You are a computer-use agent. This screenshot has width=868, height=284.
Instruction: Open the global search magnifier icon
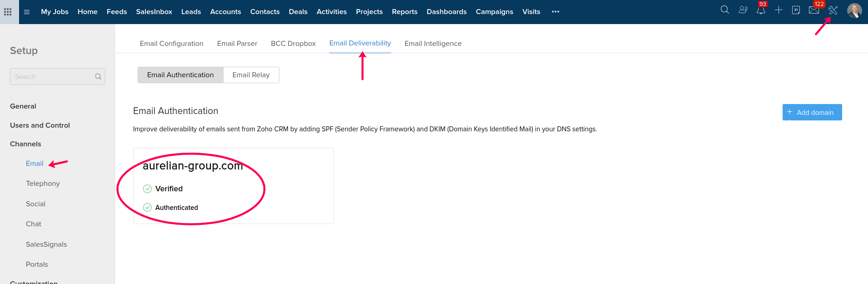[x=725, y=10]
